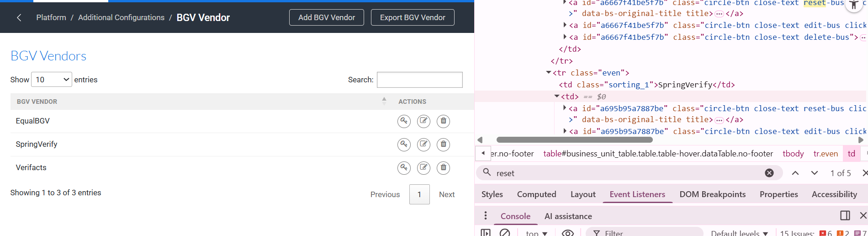Screen dimensions: 868x236
Task: Open the entries per page dropdown
Action: 51,80
